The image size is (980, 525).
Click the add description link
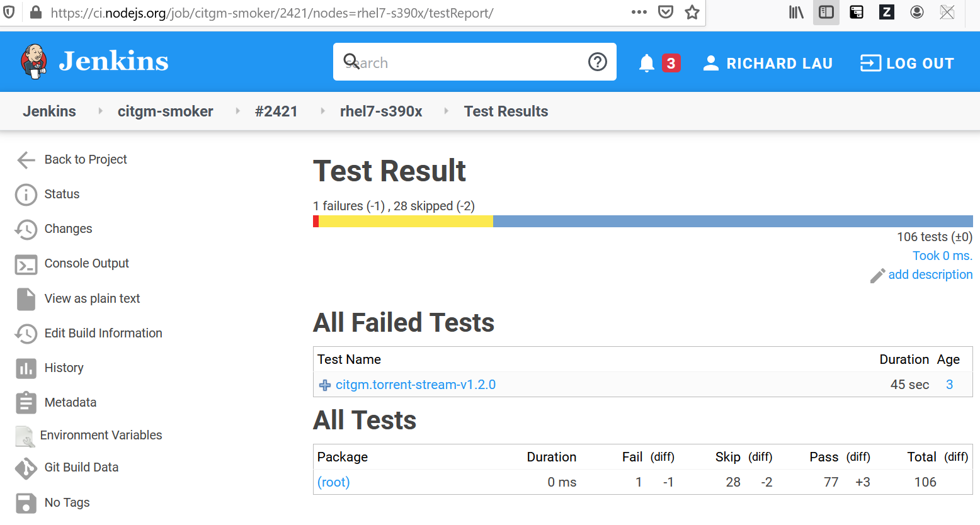click(x=930, y=274)
